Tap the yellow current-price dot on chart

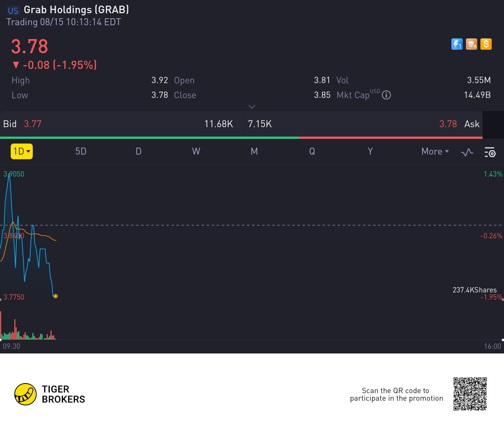click(55, 296)
